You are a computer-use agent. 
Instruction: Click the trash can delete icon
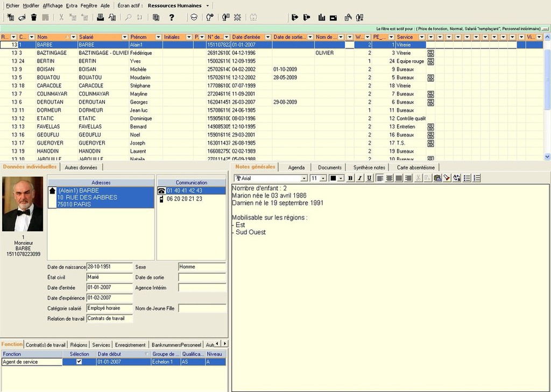click(34, 17)
